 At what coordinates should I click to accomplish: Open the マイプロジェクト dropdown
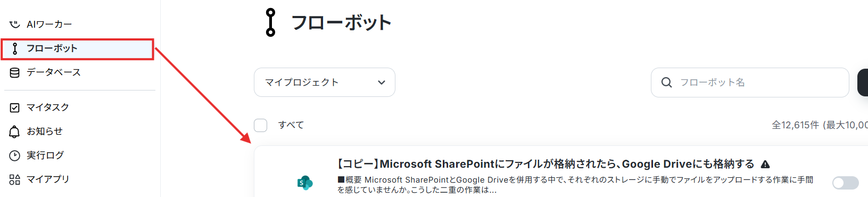coord(325,83)
